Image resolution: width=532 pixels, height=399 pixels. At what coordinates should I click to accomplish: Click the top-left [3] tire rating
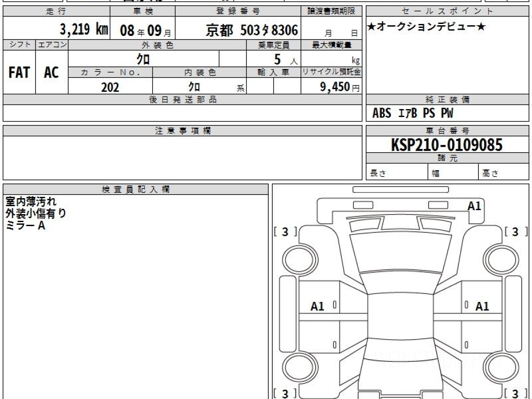(285, 231)
